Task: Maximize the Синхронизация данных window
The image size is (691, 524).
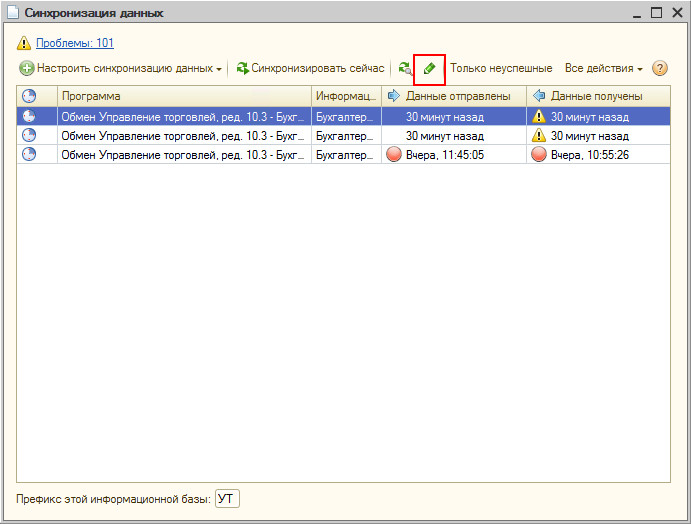Action: 657,12
